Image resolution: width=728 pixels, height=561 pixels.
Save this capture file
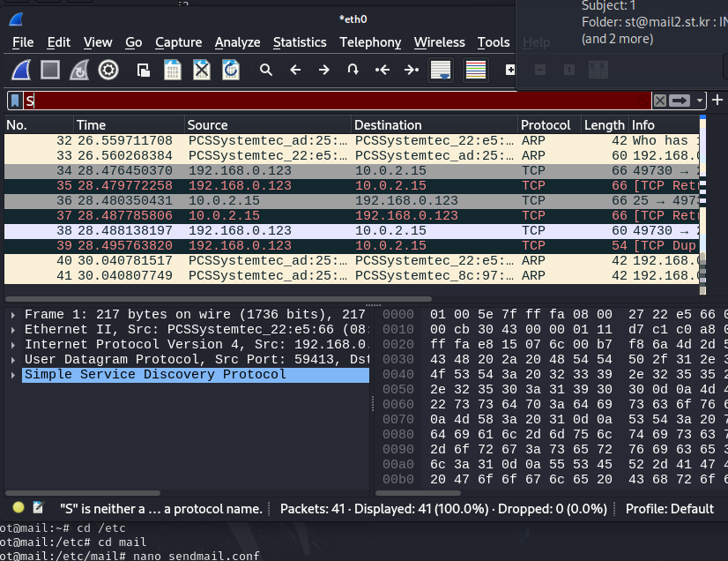point(172,71)
